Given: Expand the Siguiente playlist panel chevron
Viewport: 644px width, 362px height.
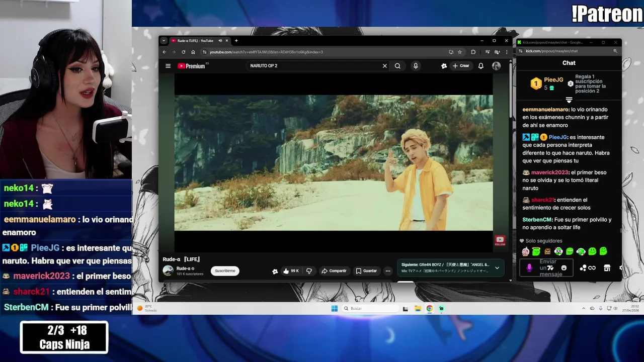Looking at the screenshot, I should (x=497, y=268).
